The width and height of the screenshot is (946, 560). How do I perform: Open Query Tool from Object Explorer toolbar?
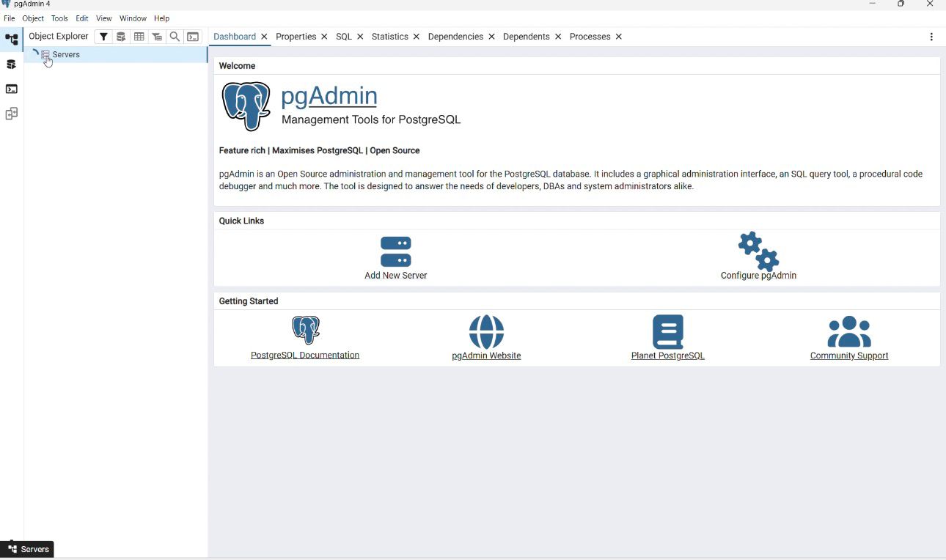pos(121,37)
